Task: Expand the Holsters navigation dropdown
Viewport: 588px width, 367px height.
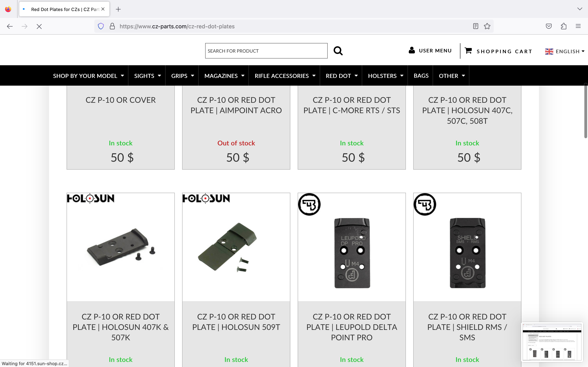Action: pos(385,76)
